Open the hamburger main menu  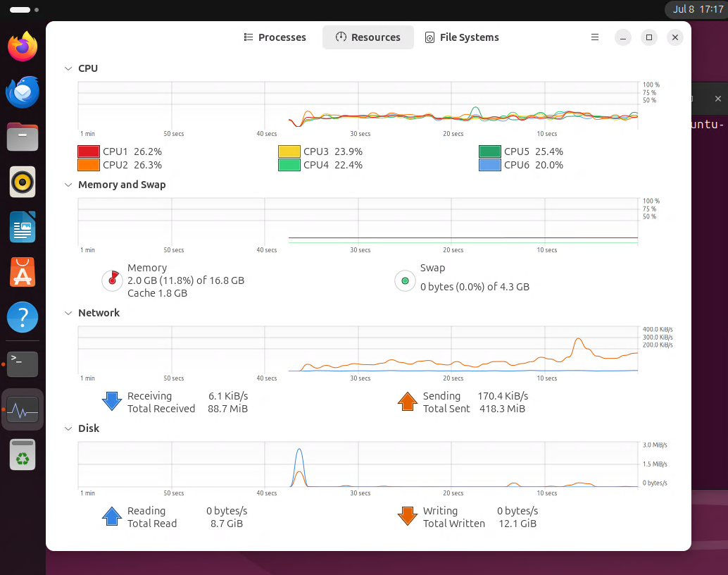(595, 37)
